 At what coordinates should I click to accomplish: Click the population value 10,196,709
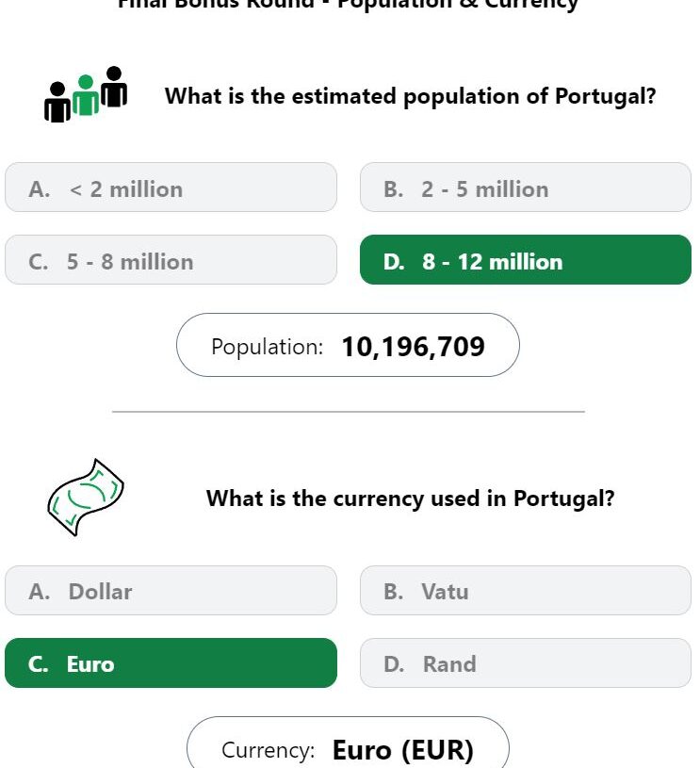point(413,347)
